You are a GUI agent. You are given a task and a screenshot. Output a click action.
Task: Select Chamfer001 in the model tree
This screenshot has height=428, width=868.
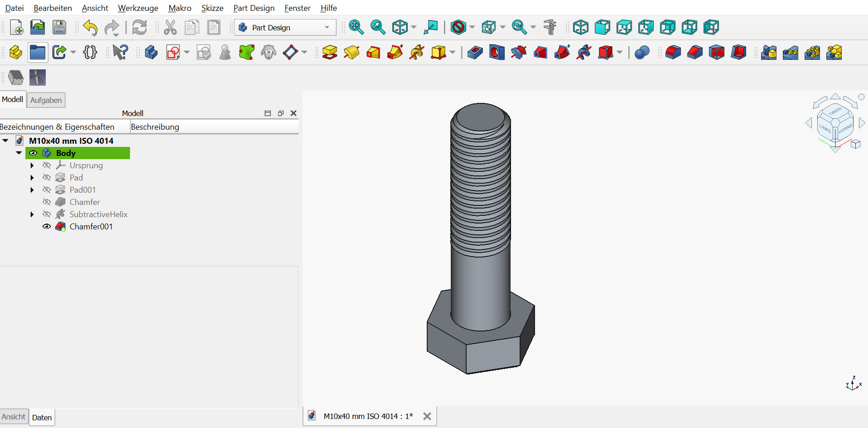[91, 227]
